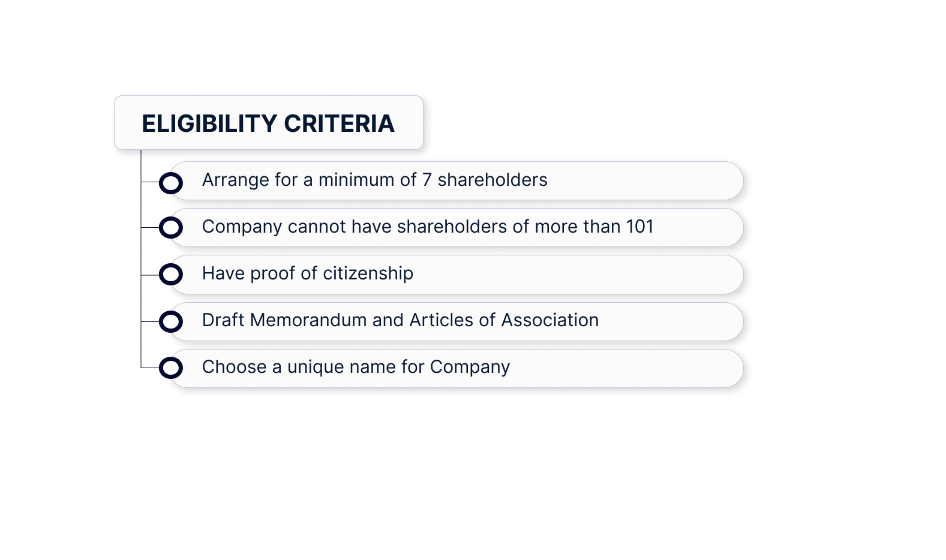Click the word 'citizenship' in the third item
The width and height of the screenshot is (946, 560).
pos(368,273)
